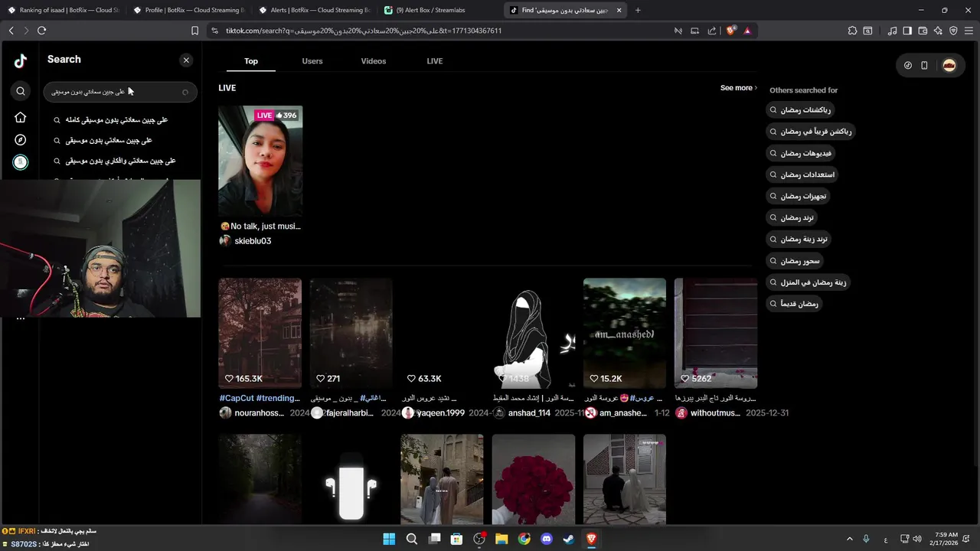Viewport: 980px width, 551px height.
Task: Select the Users search tab
Action: point(312,61)
